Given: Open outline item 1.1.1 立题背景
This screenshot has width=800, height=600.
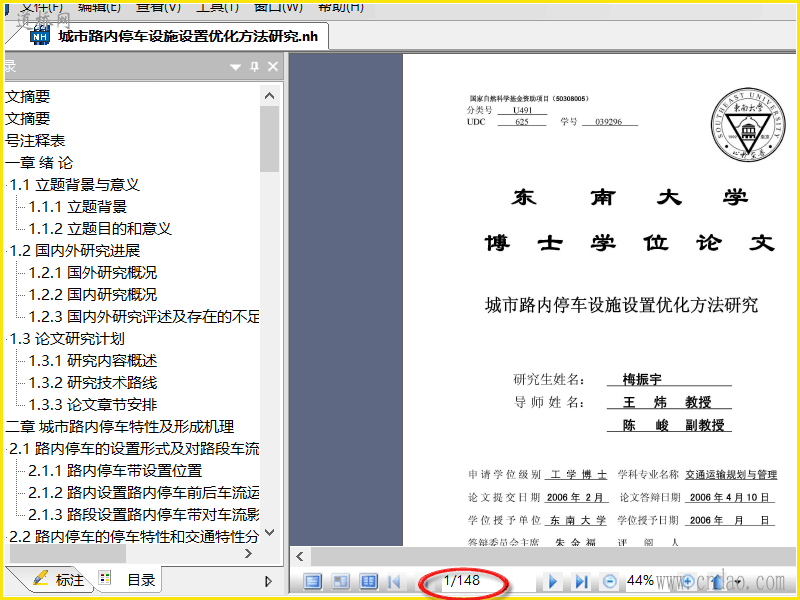Looking at the screenshot, I should point(78,207).
